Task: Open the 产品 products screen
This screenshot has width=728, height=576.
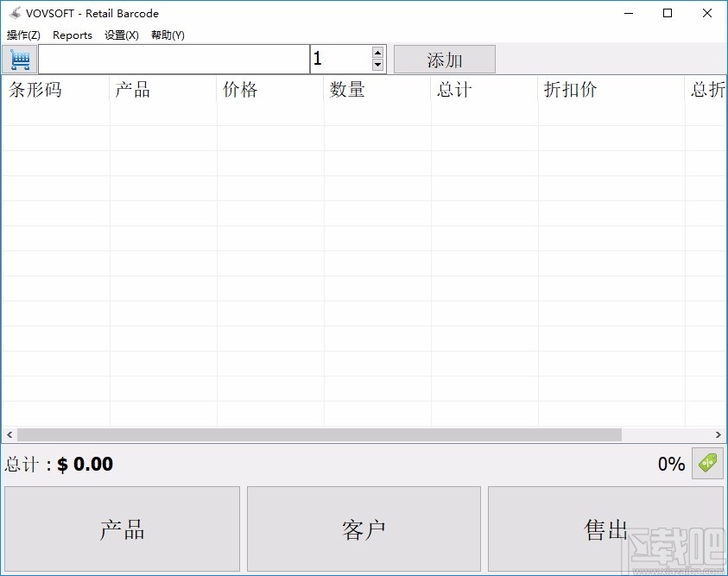Action: click(121, 529)
